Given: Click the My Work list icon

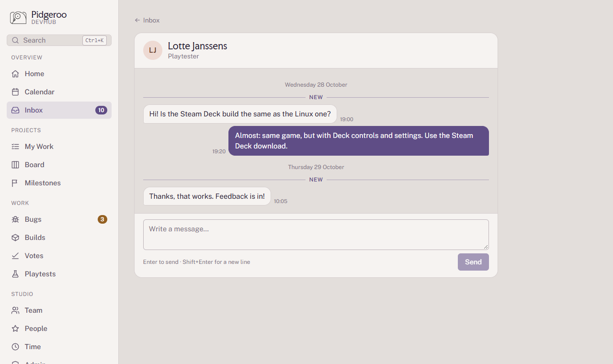Looking at the screenshot, I should (15, 147).
